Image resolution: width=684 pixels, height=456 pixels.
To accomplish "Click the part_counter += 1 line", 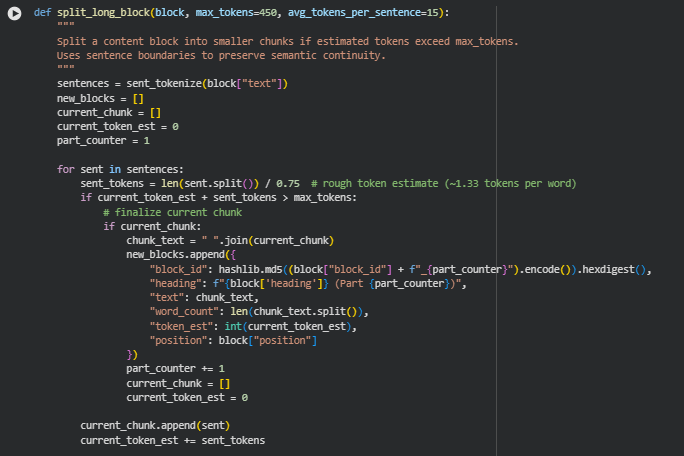I will [175, 369].
